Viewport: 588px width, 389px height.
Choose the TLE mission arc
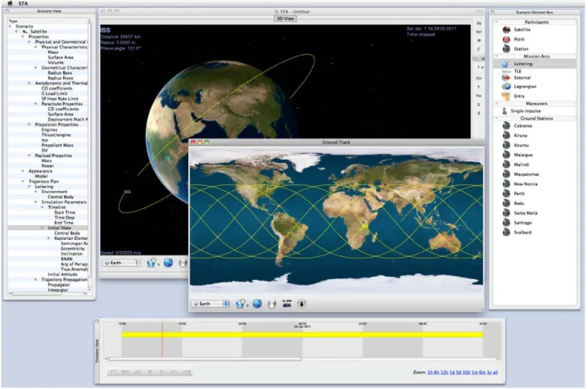coord(518,71)
